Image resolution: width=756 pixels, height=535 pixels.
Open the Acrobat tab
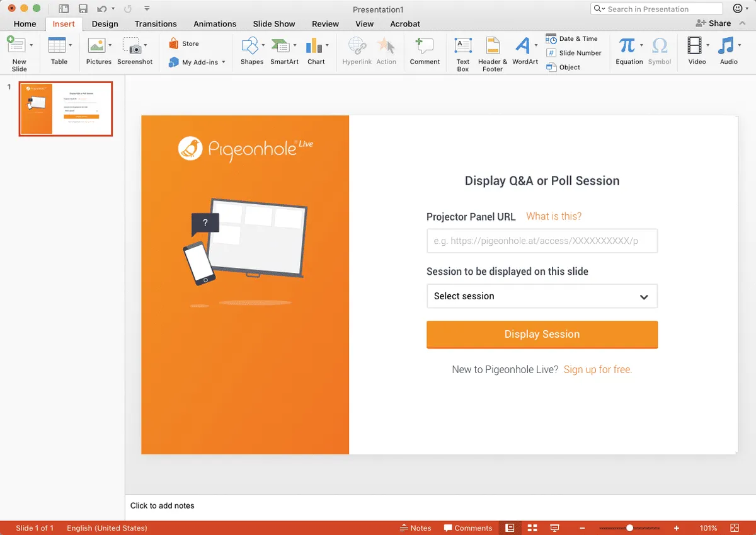pos(405,24)
